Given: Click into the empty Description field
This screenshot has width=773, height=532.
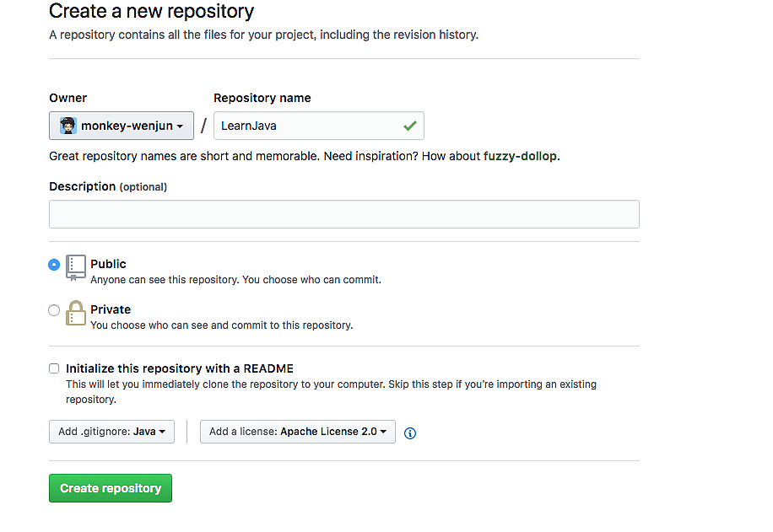Looking at the screenshot, I should point(343,214).
